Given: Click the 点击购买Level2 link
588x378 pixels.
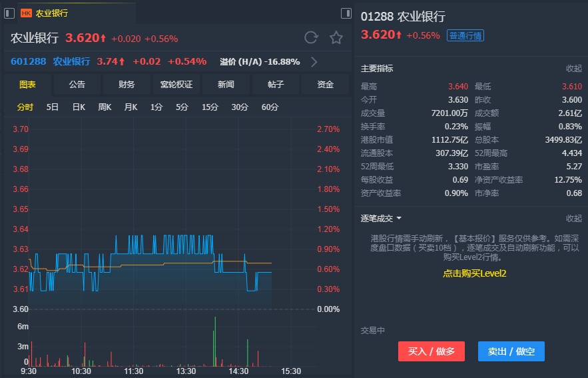Looking at the screenshot, I should tap(474, 273).
